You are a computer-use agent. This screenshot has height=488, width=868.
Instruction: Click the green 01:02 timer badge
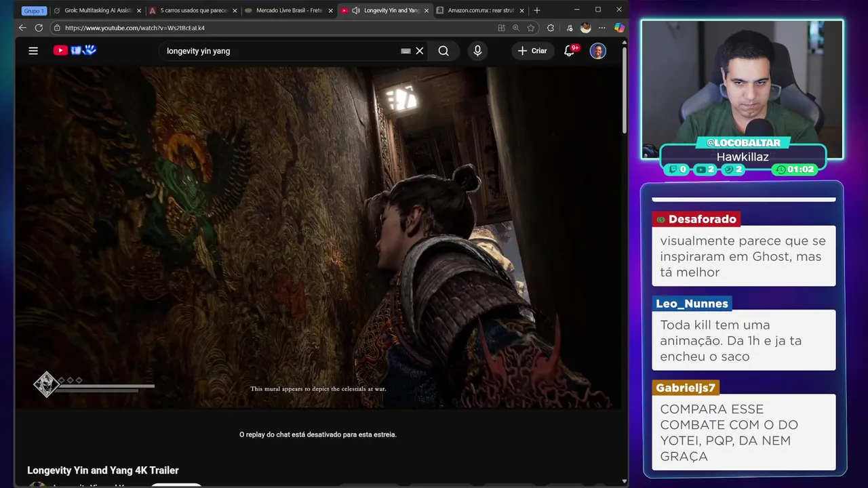pos(795,169)
